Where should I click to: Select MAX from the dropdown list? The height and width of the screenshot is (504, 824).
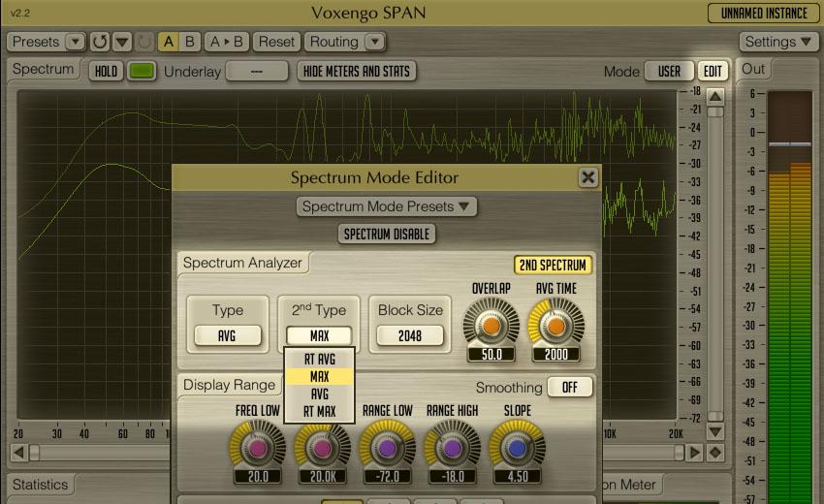coord(319,377)
